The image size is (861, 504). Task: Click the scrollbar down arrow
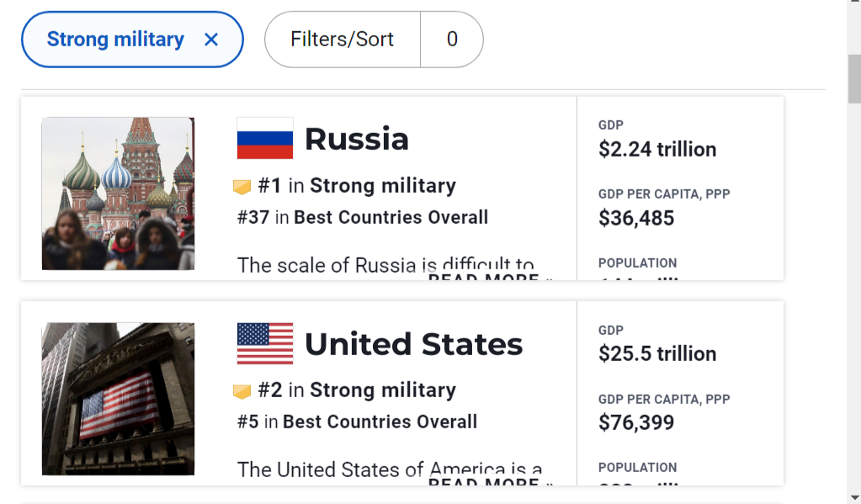pos(854,497)
